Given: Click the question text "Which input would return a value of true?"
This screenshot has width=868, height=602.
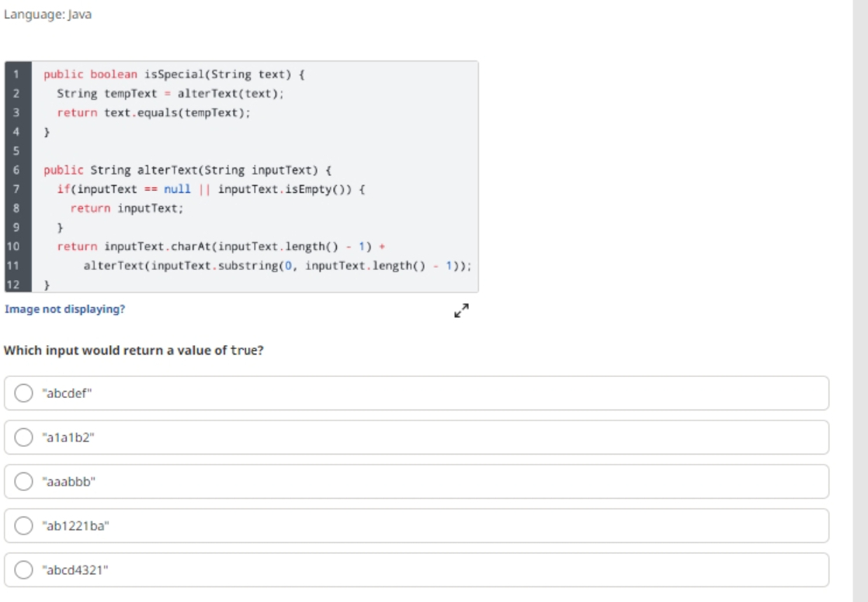Looking at the screenshot, I should pos(134,350).
